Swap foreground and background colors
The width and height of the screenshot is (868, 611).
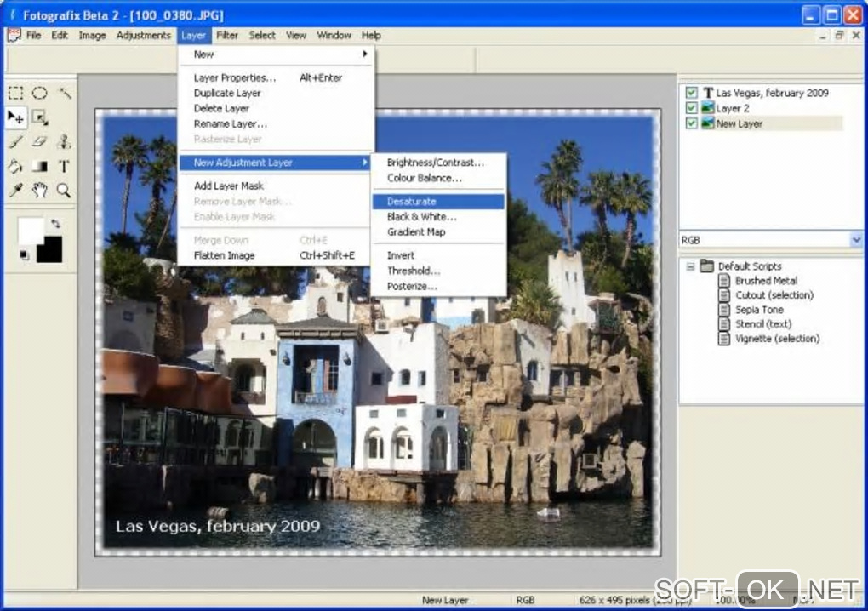[56, 224]
